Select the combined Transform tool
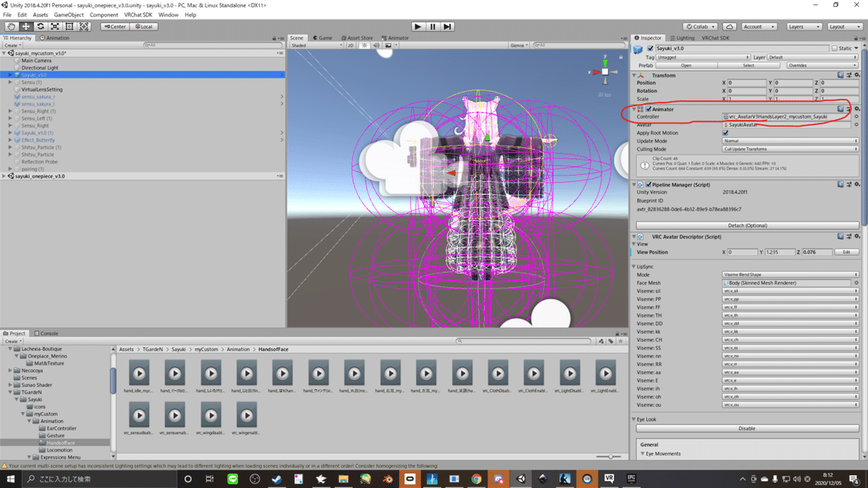Screen dimensions: 868x488 pyautogui.click(x=84, y=27)
